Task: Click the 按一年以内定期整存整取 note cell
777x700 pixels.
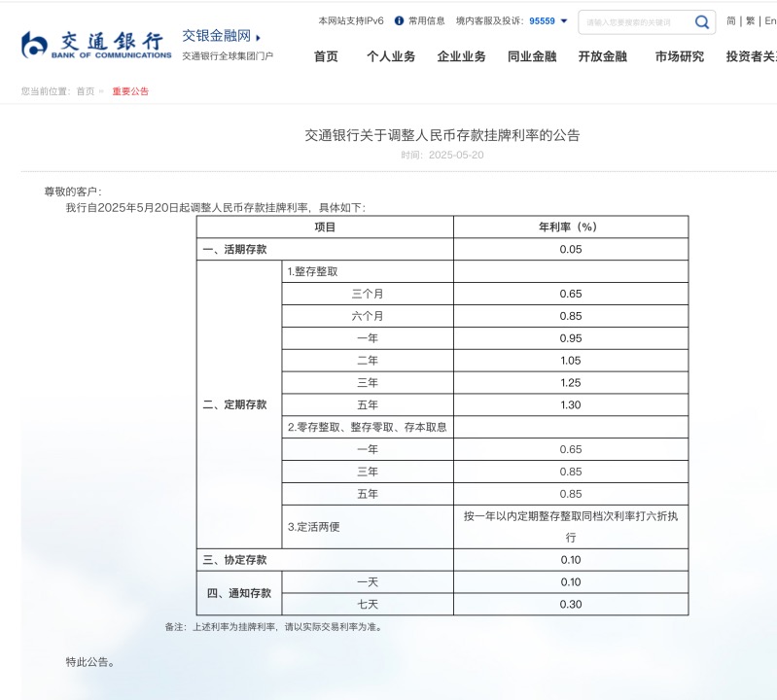Action: [571, 527]
